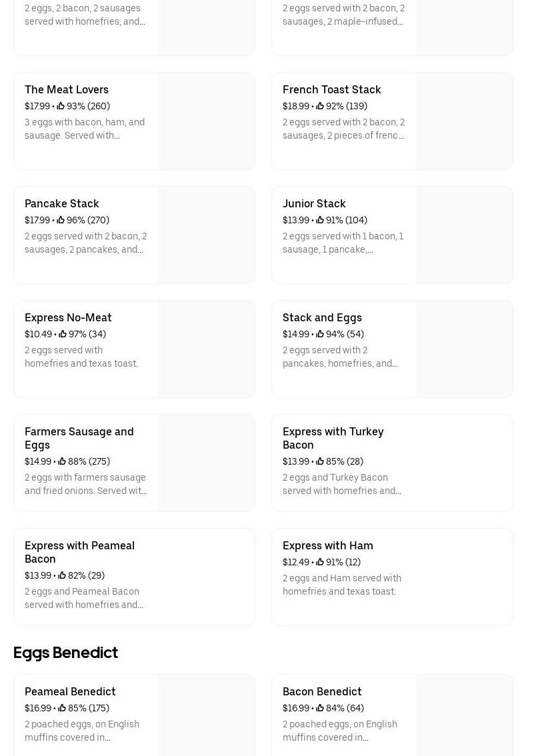The image size is (536, 756).
Task: Click thumbs-up icon on The Meat Lovers
Action: (61, 107)
